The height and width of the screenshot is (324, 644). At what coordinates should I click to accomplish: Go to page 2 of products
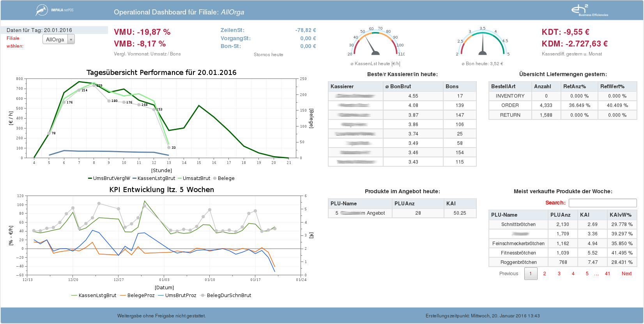point(545,274)
